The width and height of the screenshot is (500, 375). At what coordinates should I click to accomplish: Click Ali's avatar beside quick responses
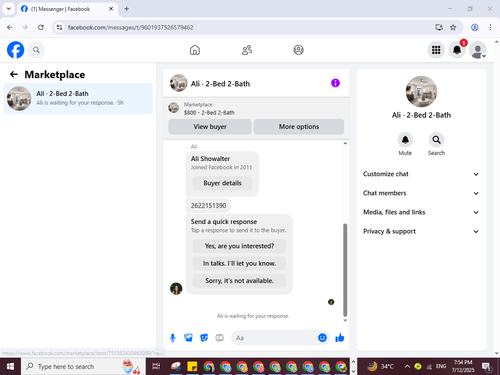click(176, 288)
